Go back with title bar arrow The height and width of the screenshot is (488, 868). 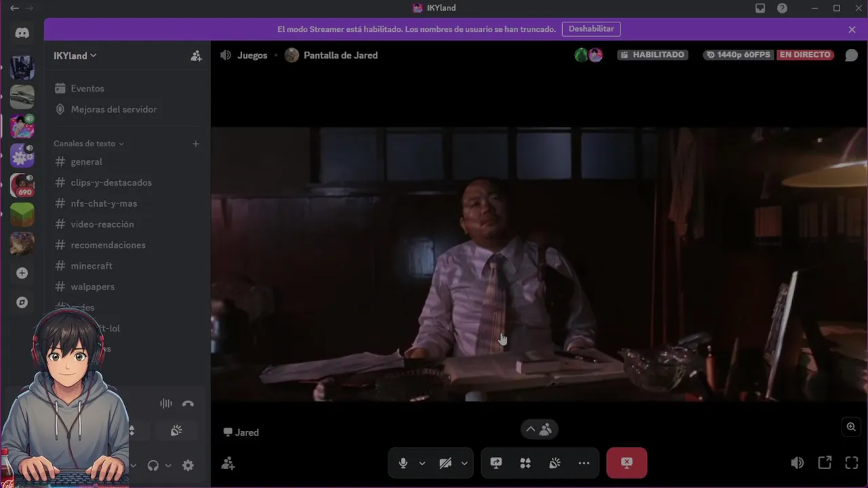pos(14,8)
